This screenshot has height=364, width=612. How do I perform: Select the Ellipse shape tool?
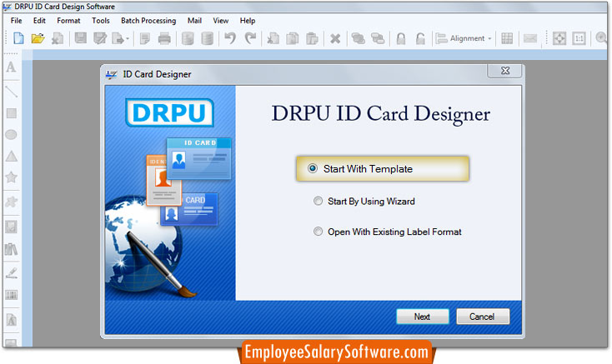click(x=12, y=135)
